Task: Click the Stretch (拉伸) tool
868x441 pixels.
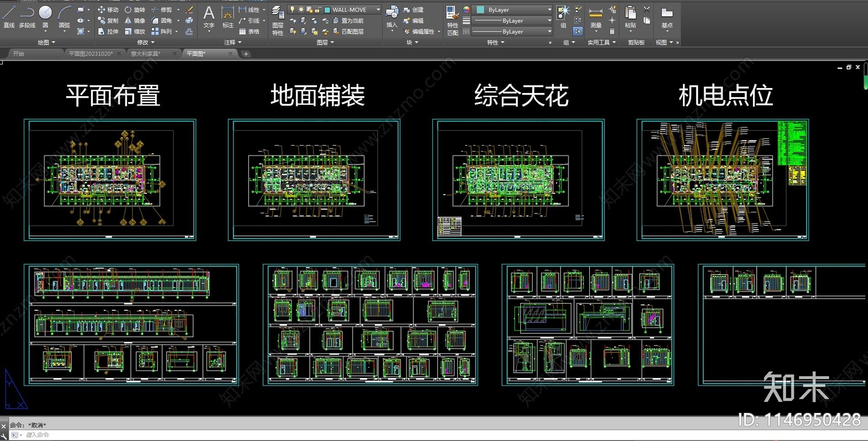Action: coord(108,31)
